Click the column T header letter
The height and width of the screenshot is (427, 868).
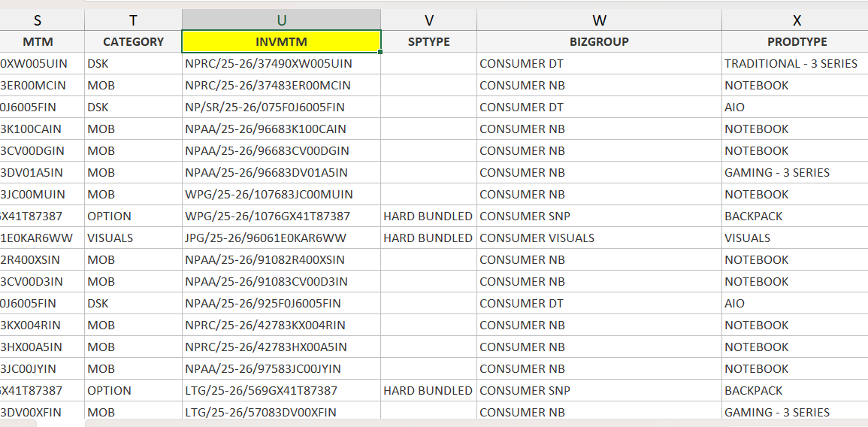click(x=133, y=20)
